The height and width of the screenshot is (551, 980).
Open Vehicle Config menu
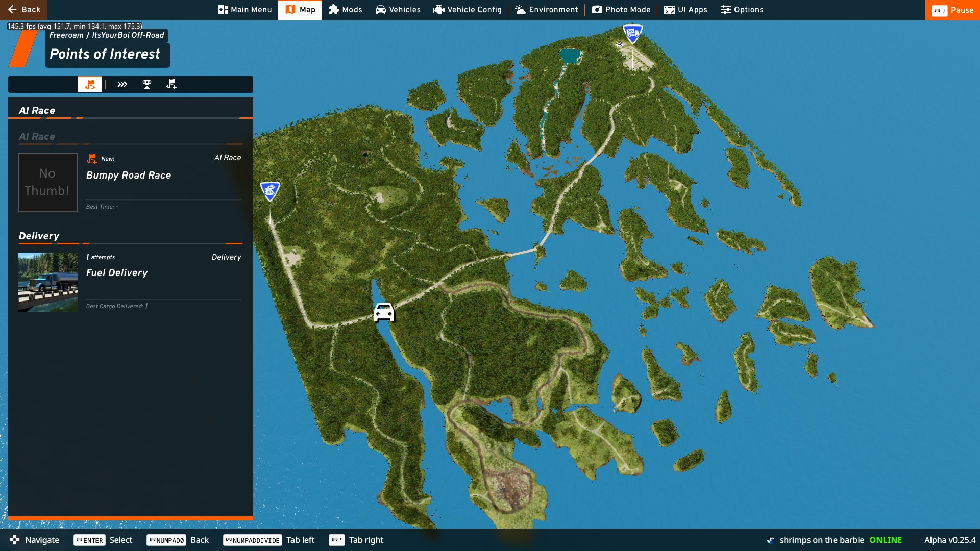point(467,10)
